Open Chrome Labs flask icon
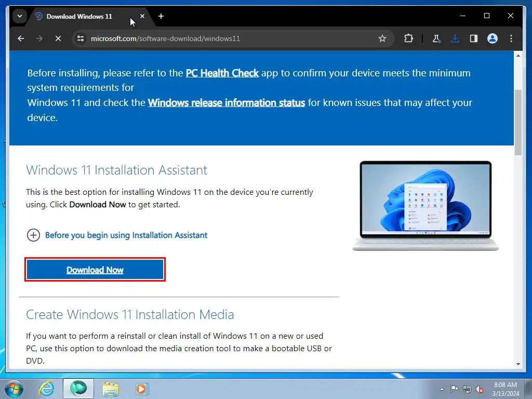 coord(436,38)
